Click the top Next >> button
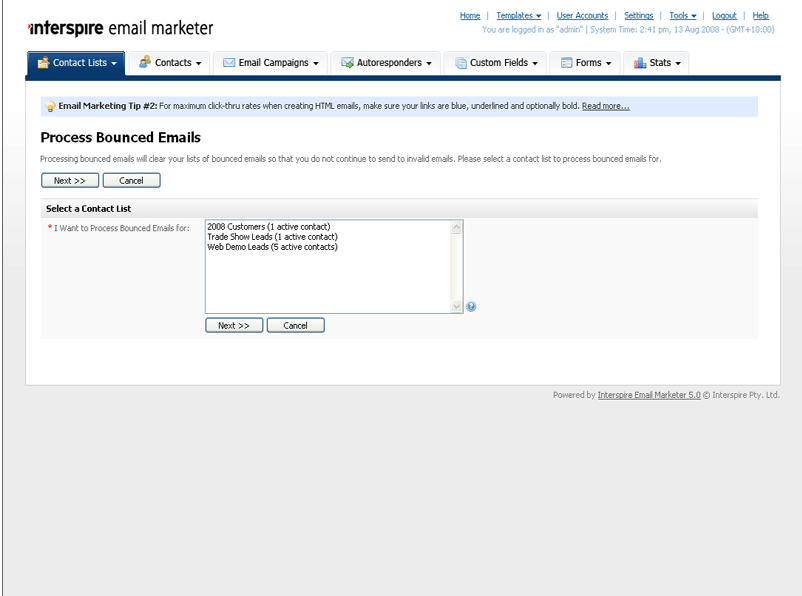Viewport: 802px width, 596px height. click(70, 181)
